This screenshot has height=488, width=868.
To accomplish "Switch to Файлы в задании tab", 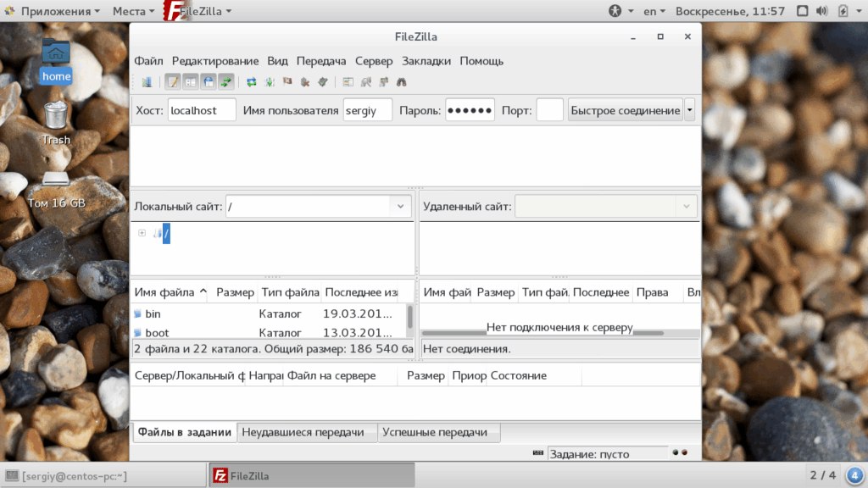I will (184, 432).
